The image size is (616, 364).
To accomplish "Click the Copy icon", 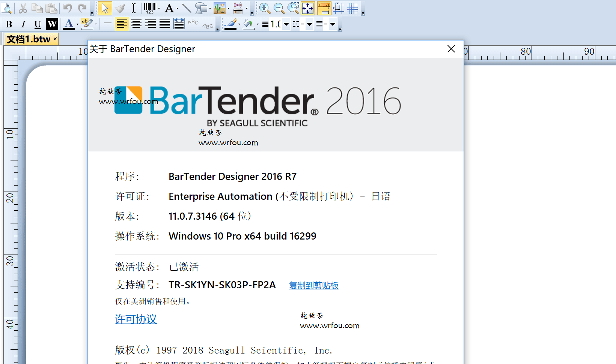I will 37,8.
